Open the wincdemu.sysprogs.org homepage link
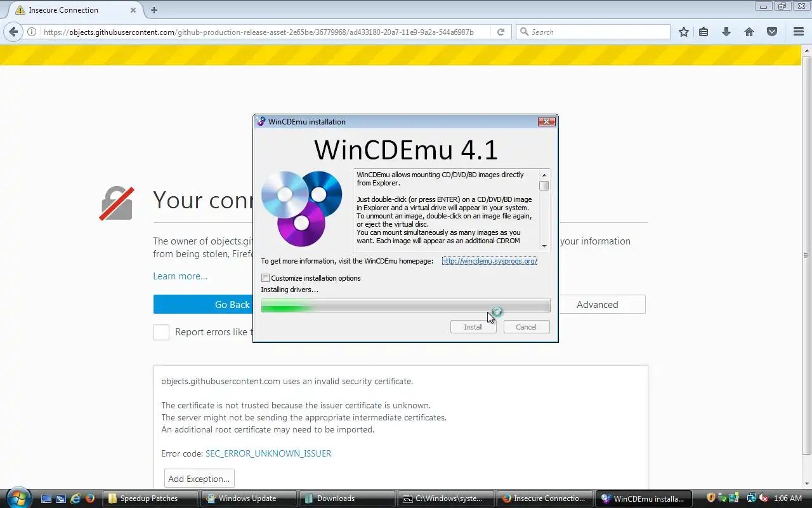 tap(490, 261)
